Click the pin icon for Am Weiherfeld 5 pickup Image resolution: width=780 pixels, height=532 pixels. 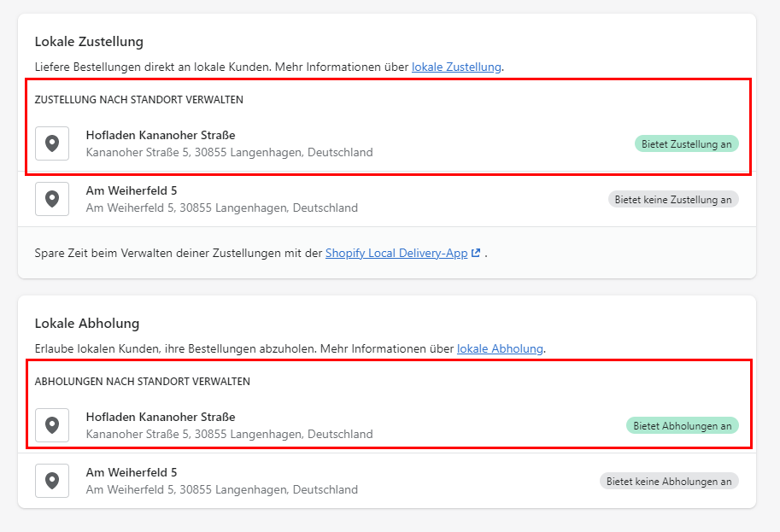point(51,481)
